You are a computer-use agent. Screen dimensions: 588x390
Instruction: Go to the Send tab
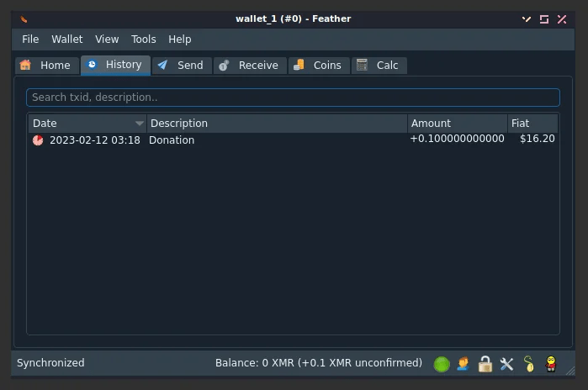pyautogui.click(x=182, y=66)
